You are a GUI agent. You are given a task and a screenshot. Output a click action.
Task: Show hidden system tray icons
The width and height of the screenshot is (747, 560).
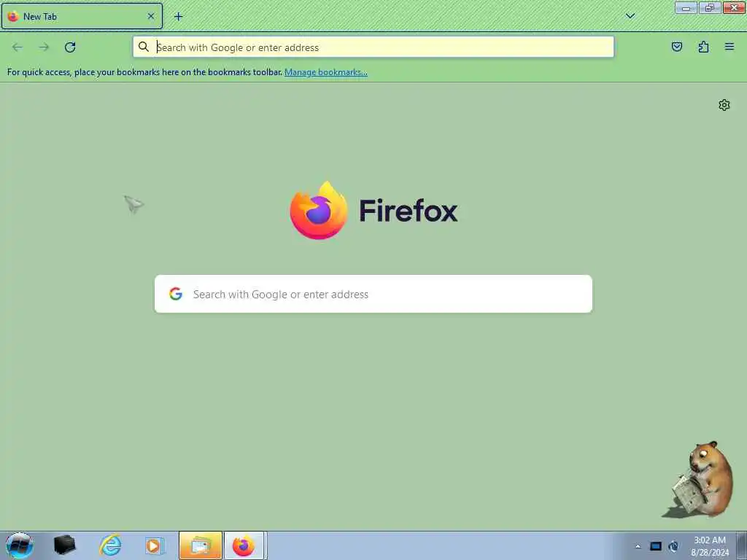coord(638,546)
